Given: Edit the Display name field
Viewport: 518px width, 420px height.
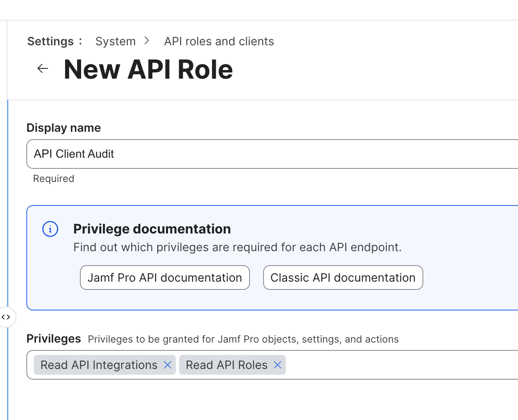Looking at the screenshot, I should point(272,154).
